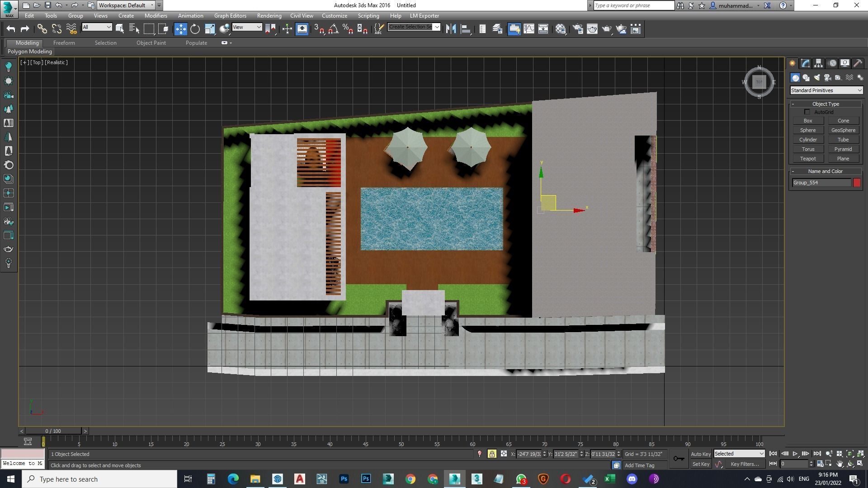Image resolution: width=868 pixels, height=488 pixels.
Task: Open the Display panel tab
Action: (844, 63)
